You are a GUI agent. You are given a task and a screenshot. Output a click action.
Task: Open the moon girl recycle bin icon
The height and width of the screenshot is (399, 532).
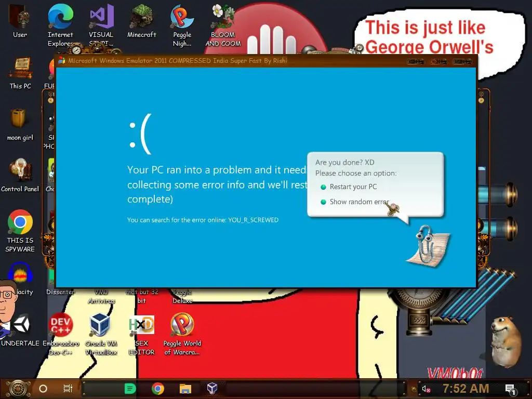point(20,124)
